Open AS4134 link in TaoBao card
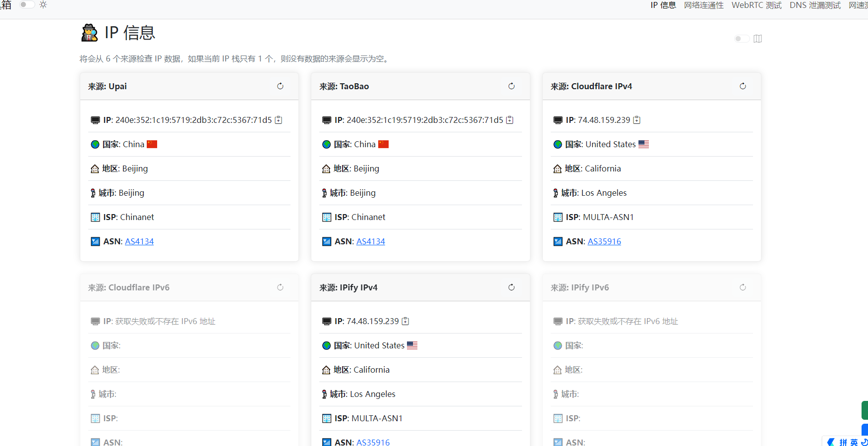 (x=370, y=241)
